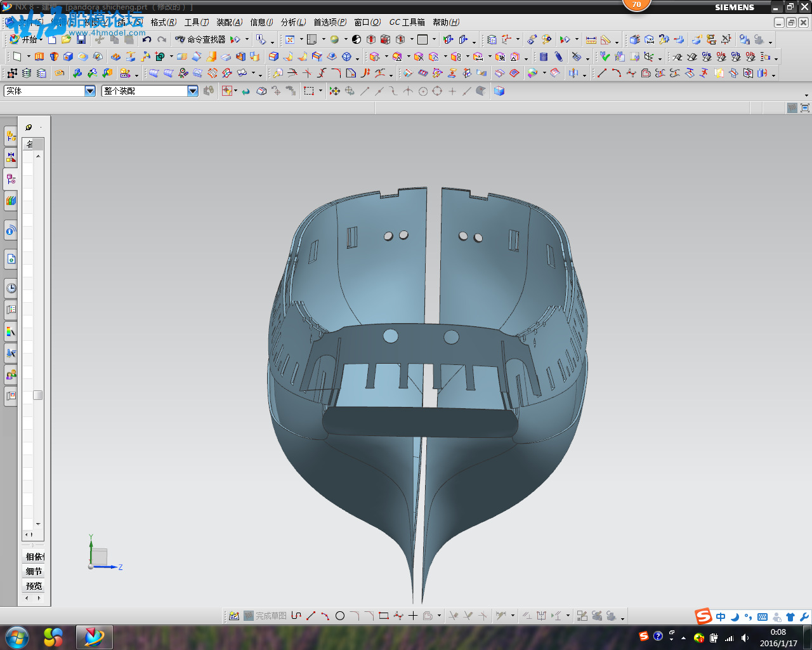Click the 名 column header in navigator
The width and height of the screenshot is (812, 650).
coord(32,144)
